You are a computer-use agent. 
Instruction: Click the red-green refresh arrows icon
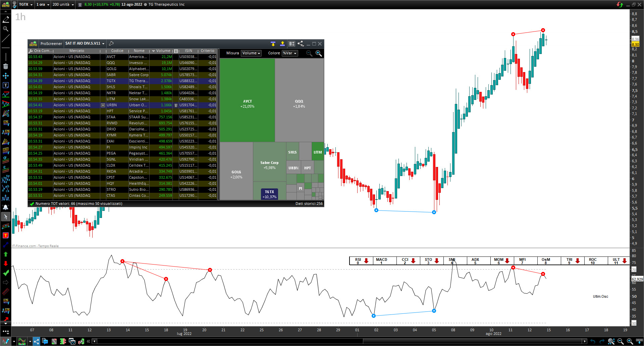coord(620,4)
